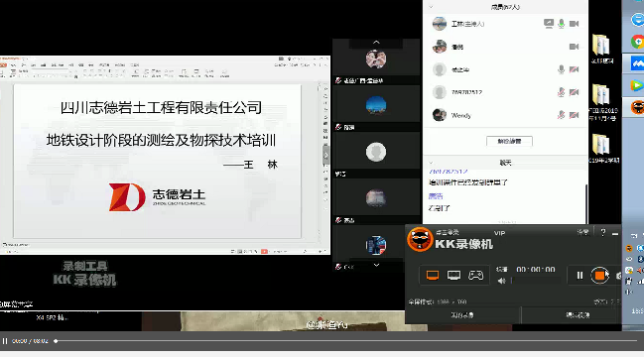
Task: Click the 解除静音 button
Action: click(x=509, y=141)
